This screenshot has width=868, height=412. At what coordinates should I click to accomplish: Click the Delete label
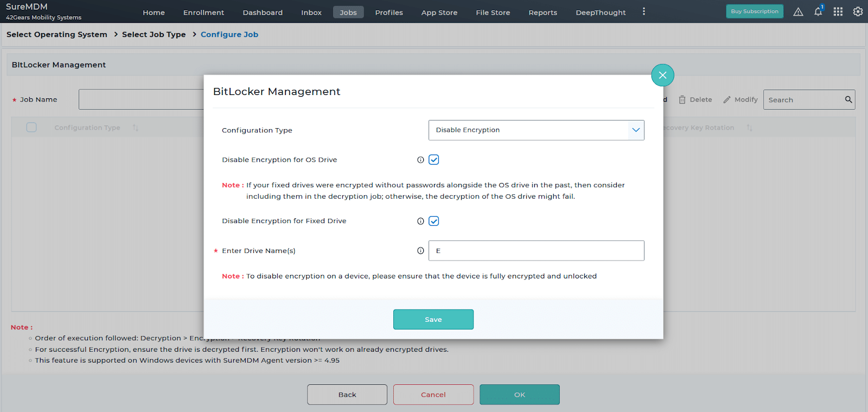click(701, 100)
